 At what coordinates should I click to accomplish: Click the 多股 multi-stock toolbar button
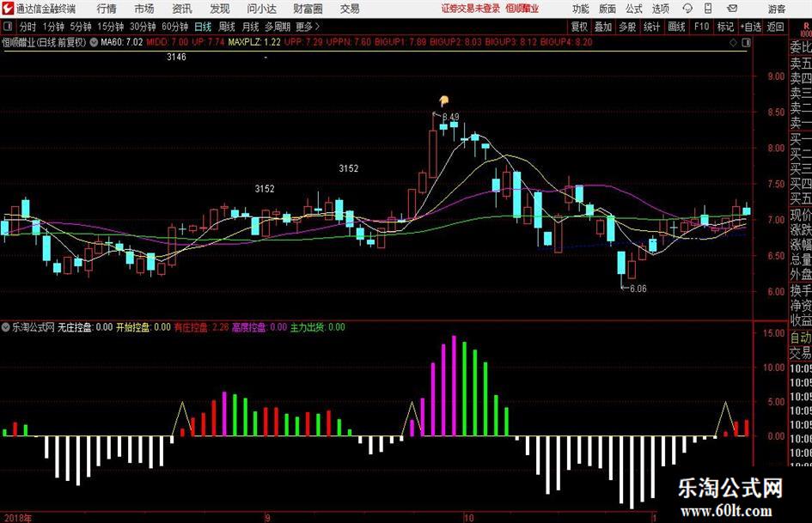(x=627, y=27)
